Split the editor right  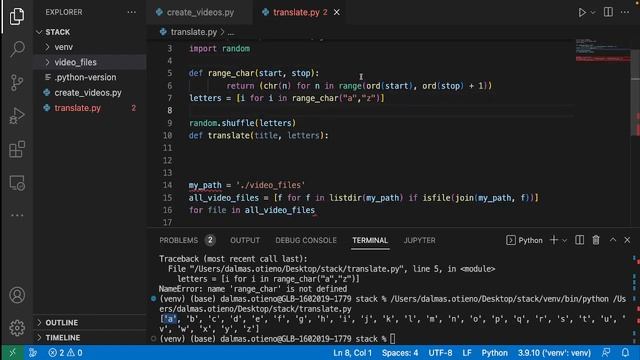[608, 12]
